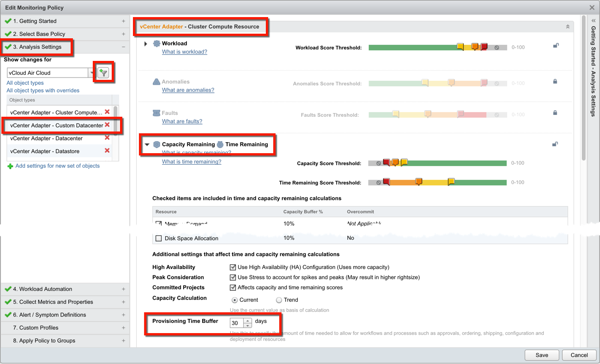The width and height of the screenshot is (600, 364).
Task: Click the double-chevron to collapse the settings panel
Action: coord(567,26)
